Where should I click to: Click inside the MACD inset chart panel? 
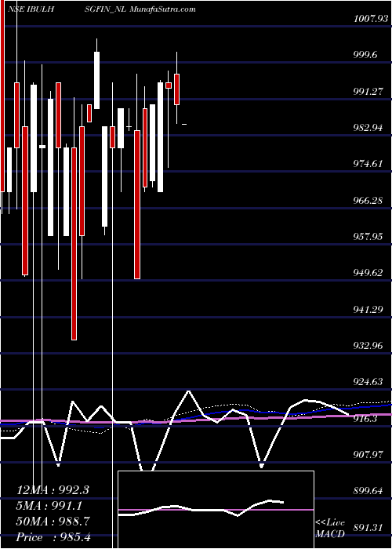coord(216,510)
